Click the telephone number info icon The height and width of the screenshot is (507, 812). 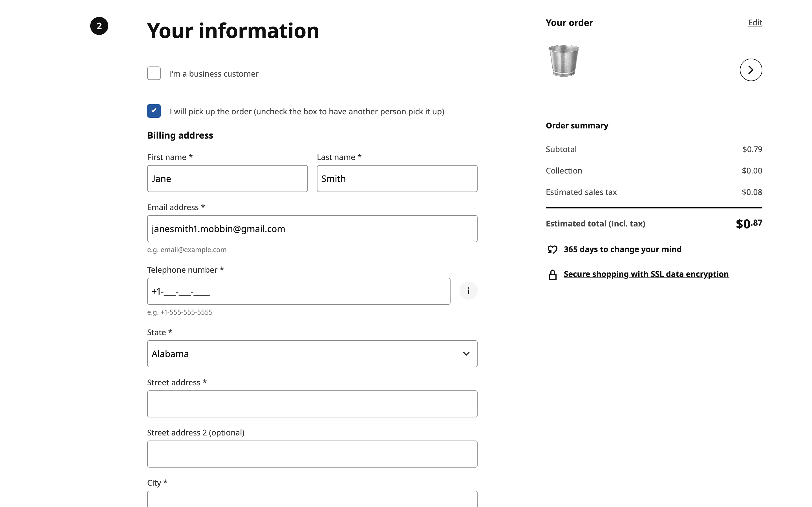(x=468, y=291)
